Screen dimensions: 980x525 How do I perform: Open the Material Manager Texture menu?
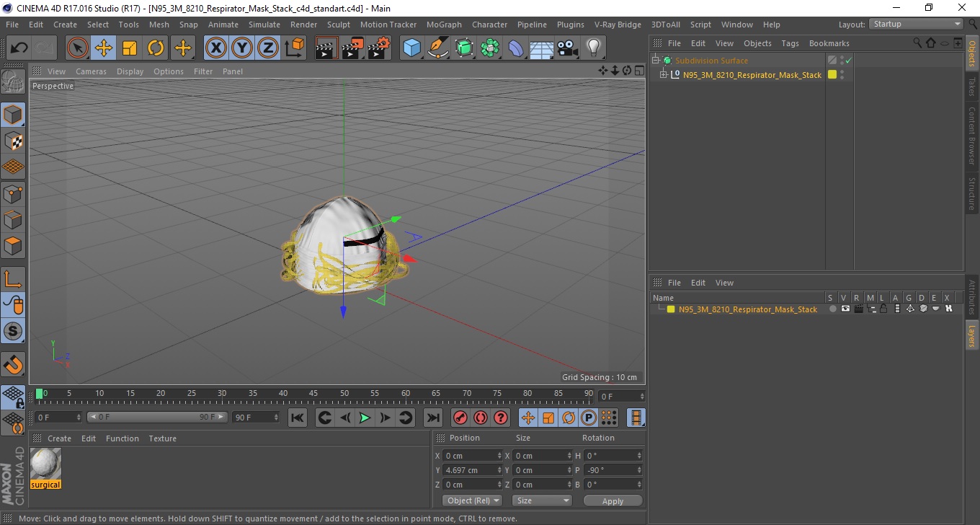[162, 438]
